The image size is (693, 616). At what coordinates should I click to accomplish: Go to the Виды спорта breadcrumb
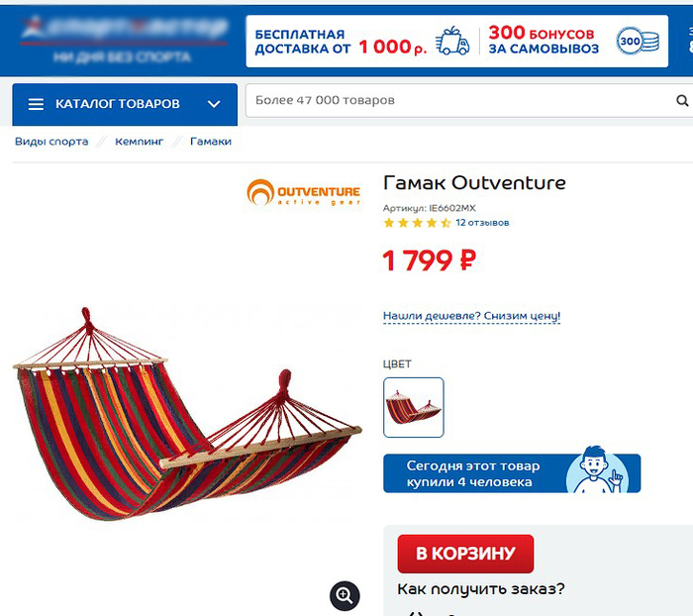(x=51, y=142)
